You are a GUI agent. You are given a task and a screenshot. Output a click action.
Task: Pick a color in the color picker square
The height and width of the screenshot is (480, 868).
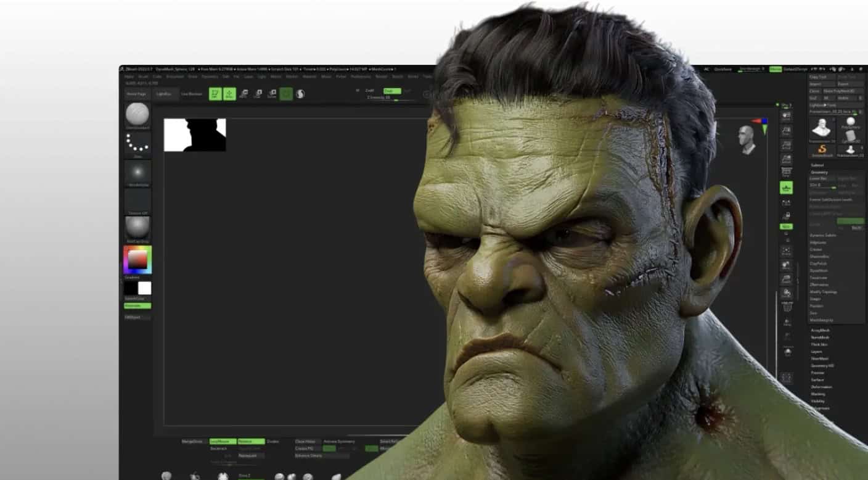pyautogui.click(x=137, y=260)
